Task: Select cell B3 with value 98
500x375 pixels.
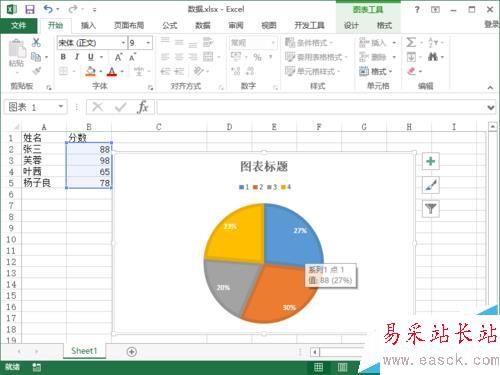Action: tap(89, 160)
